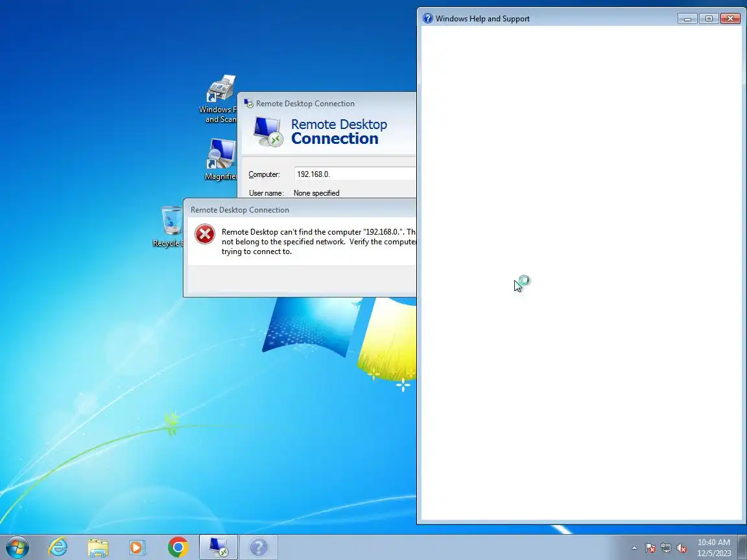Viewport: 747px width, 560px height.
Task: Launch Internet Explorer from taskbar
Action: tap(58, 547)
